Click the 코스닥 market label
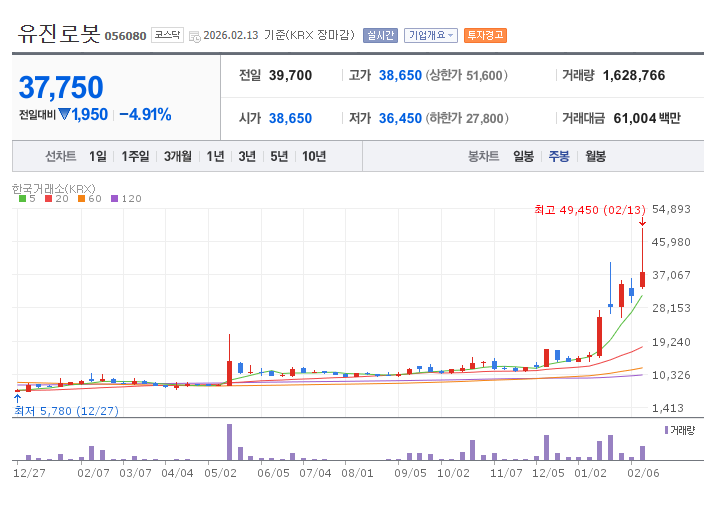Viewport: 704px width, 510px height. 167,35
